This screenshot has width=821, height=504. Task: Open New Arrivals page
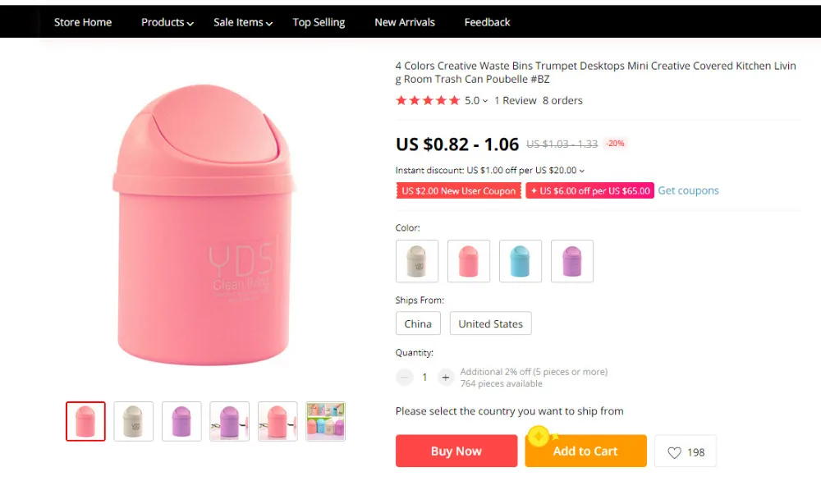point(405,22)
